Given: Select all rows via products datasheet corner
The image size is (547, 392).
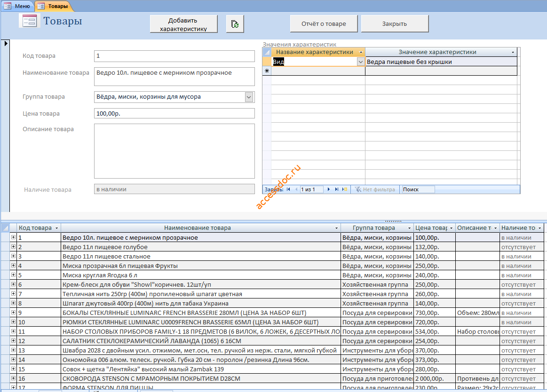Looking at the screenshot, I should point(5,228).
